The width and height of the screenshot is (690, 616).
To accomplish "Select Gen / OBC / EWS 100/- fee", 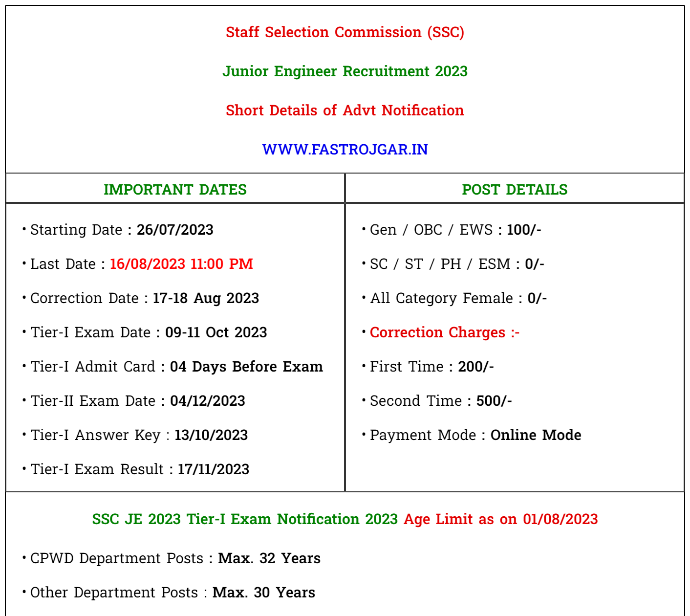I will pyautogui.click(x=455, y=230).
